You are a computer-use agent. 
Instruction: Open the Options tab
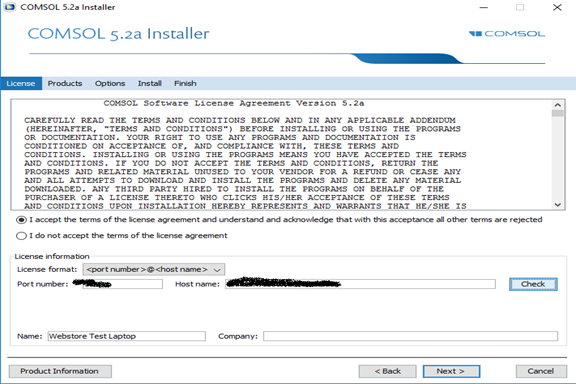point(110,83)
